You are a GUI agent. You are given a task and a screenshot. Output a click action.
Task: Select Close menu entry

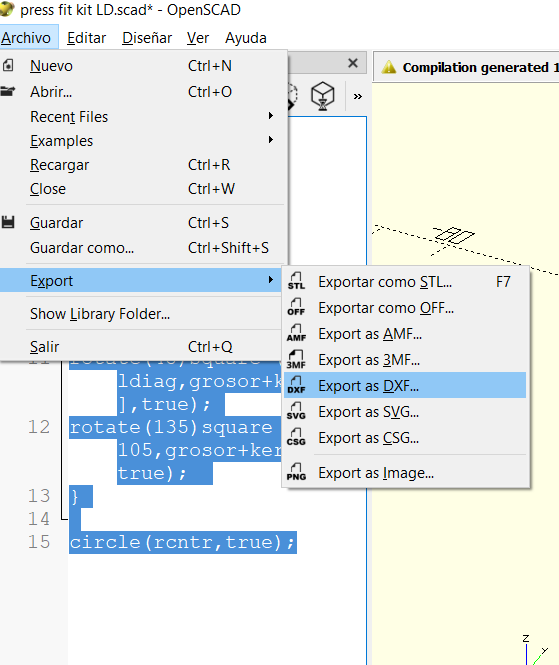tap(143, 189)
